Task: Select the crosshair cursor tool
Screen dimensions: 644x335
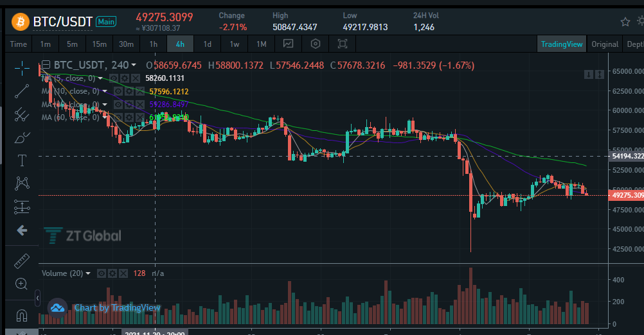Action: point(22,68)
